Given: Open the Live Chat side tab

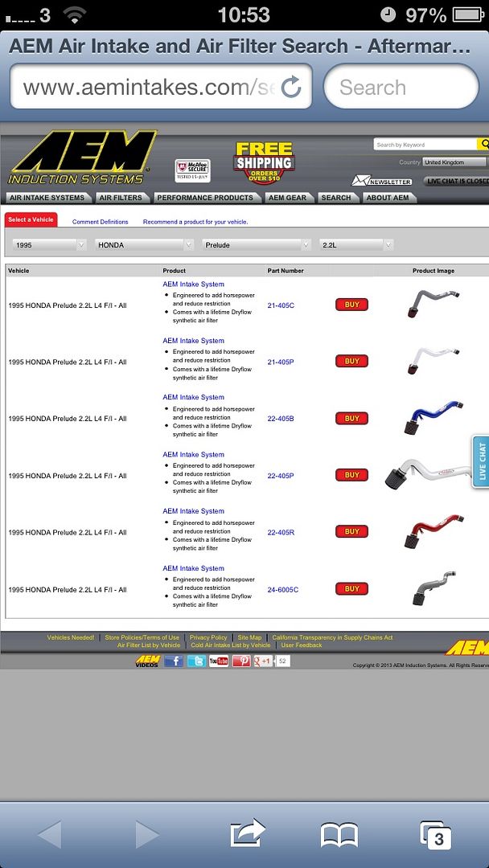Looking at the screenshot, I should [x=481, y=461].
